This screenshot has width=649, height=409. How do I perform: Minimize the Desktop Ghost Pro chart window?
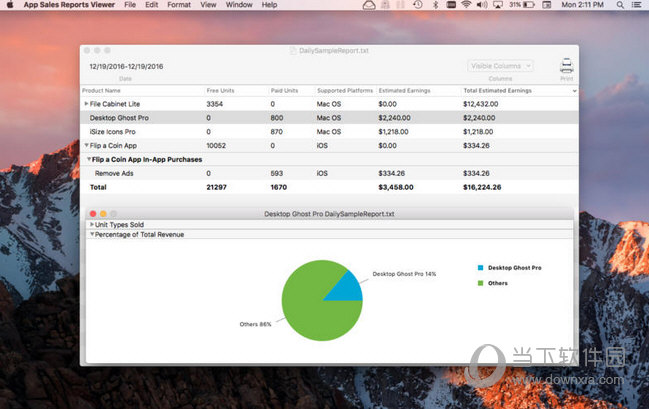click(103, 214)
